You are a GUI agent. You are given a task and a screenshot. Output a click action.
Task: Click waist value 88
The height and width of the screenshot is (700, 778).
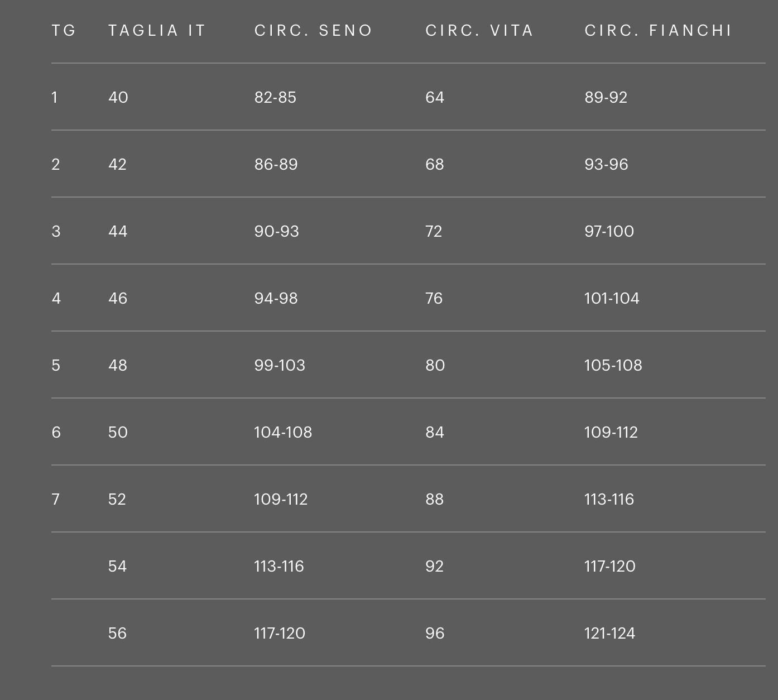[434, 499]
